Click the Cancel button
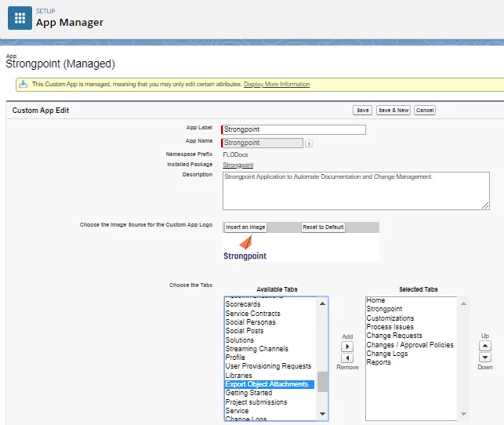 tap(425, 111)
